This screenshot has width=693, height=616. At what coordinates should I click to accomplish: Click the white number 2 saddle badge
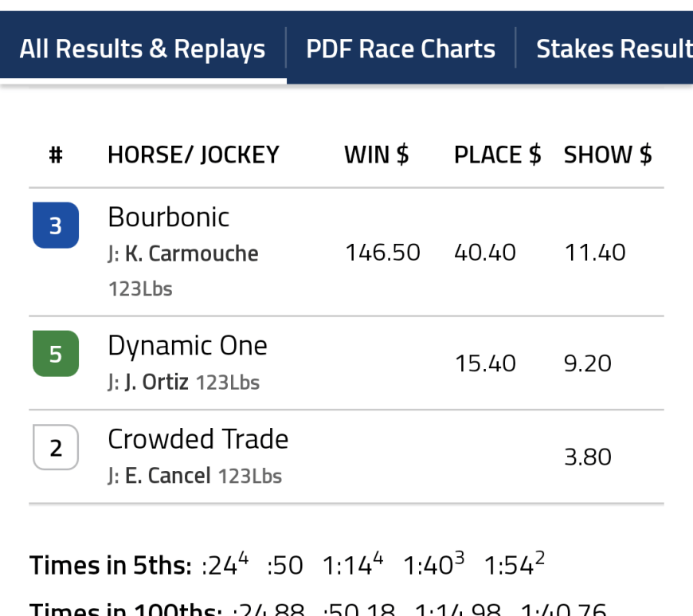(x=56, y=448)
